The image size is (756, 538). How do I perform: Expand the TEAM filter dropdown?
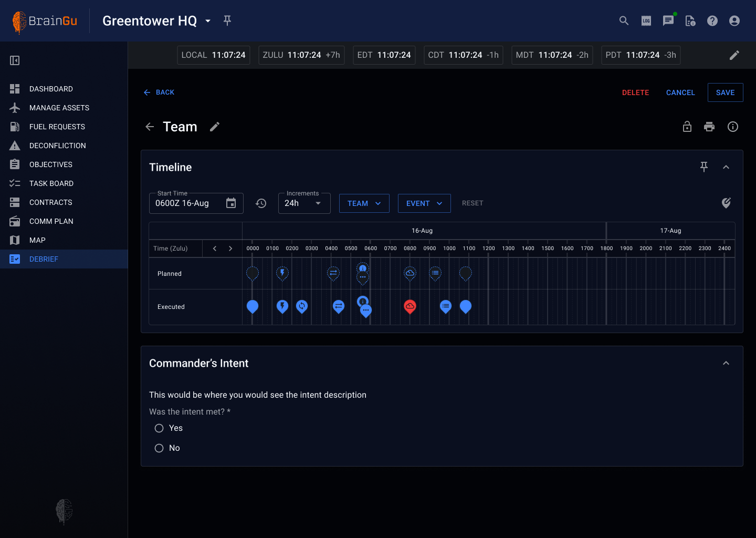click(364, 203)
